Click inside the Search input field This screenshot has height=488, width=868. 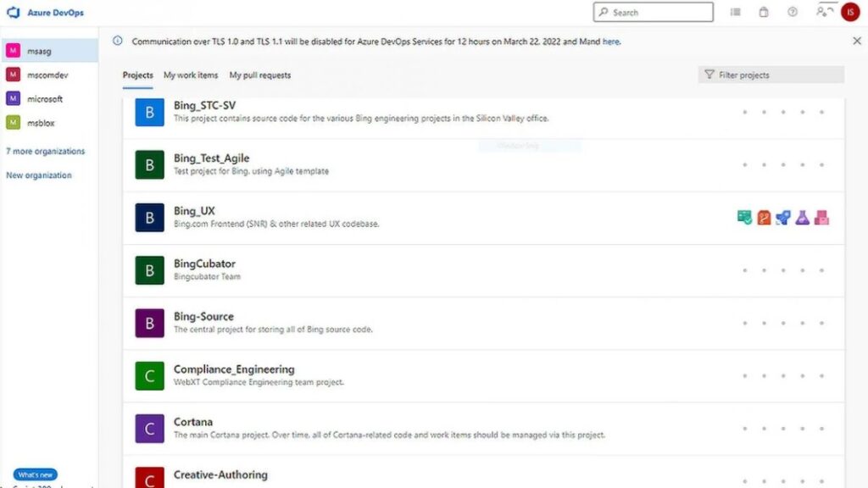[653, 12]
